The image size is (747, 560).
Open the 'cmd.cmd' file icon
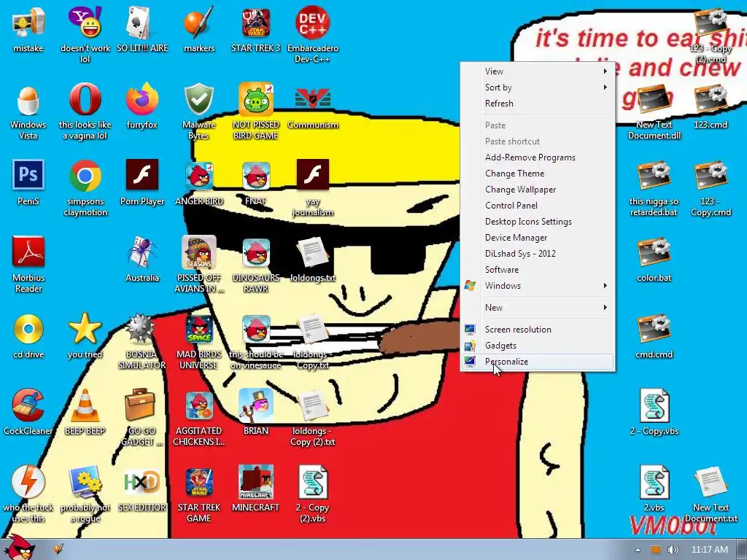(x=654, y=329)
